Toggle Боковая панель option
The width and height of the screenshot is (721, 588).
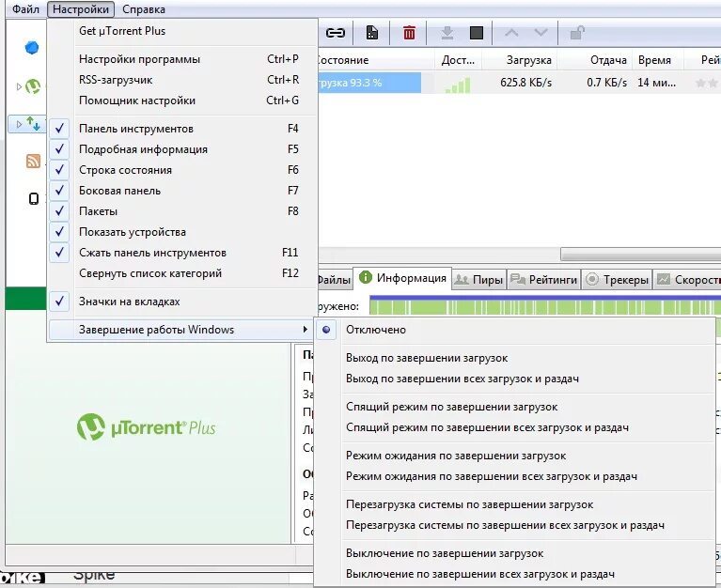point(183,191)
